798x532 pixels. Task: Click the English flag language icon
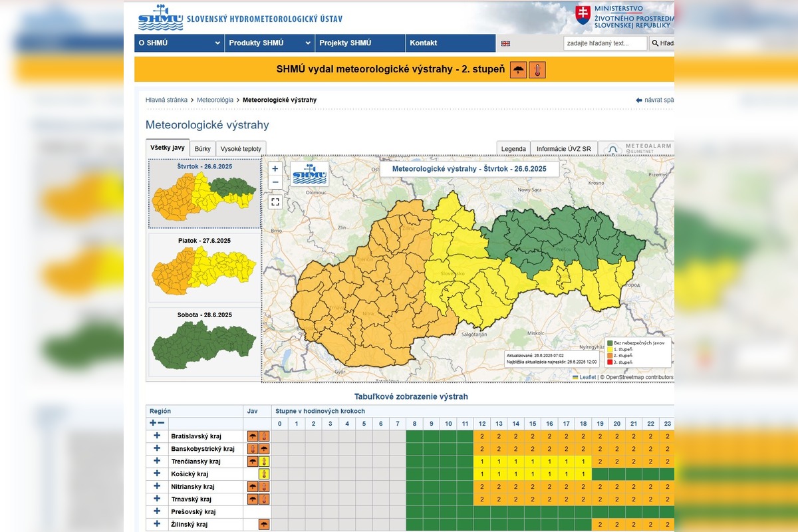pyautogui.click(x=506, y=43)
